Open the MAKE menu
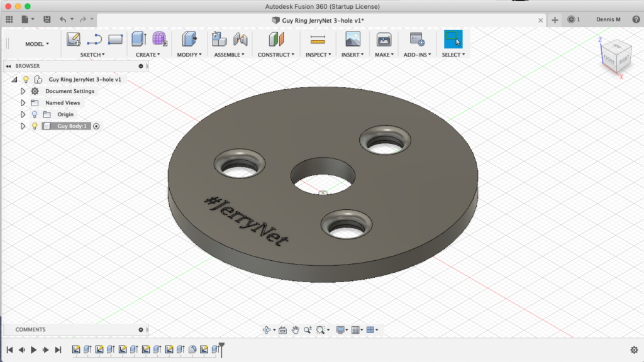Screen dimensions: 644x362 click(x=384, y=55)
